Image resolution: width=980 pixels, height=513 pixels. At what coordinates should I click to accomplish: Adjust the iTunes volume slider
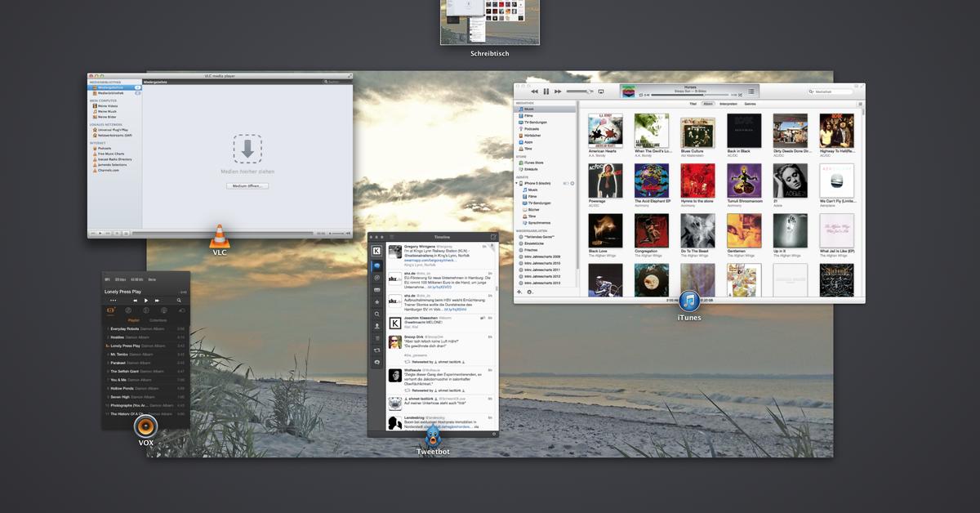point(580,91)
